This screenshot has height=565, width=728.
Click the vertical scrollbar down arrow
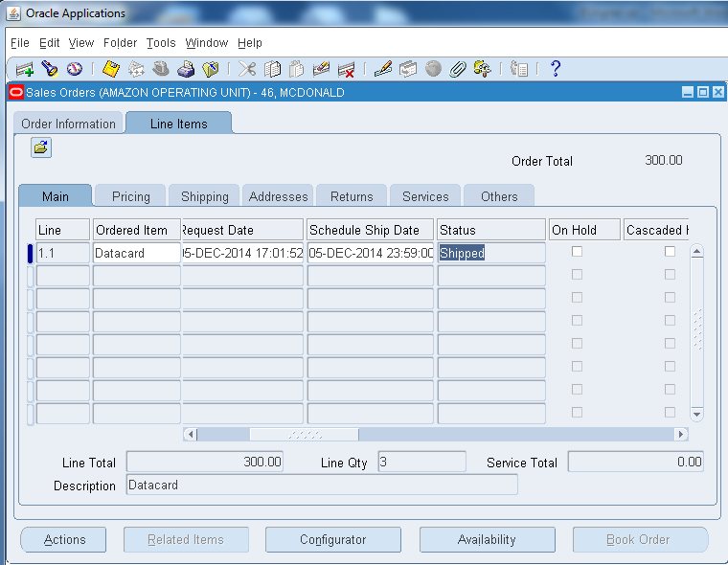click(x=696, y=414)
